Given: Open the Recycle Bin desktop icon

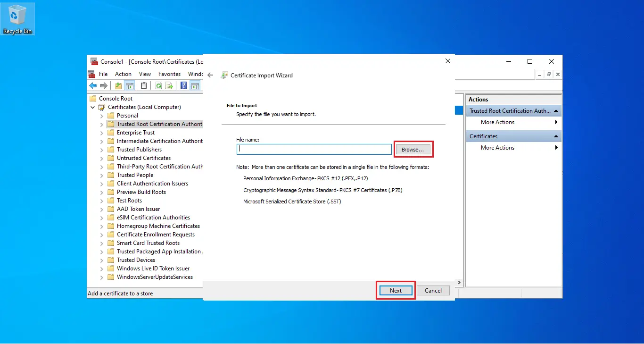Looking at the screenshot, I should pyautogui.click(x=17, y=19).
